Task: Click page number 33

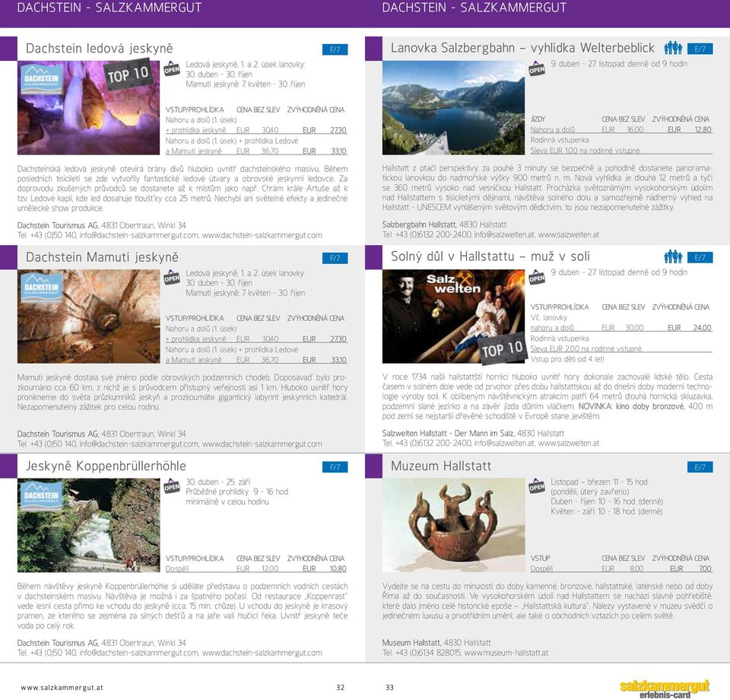Action: point(389,687)
